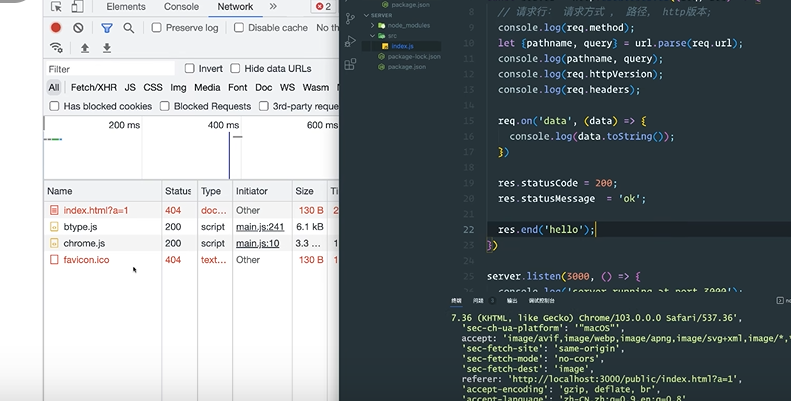Screen dimensions: 791x401
Task: Collapse the src folder chevron
Action: 373,36
